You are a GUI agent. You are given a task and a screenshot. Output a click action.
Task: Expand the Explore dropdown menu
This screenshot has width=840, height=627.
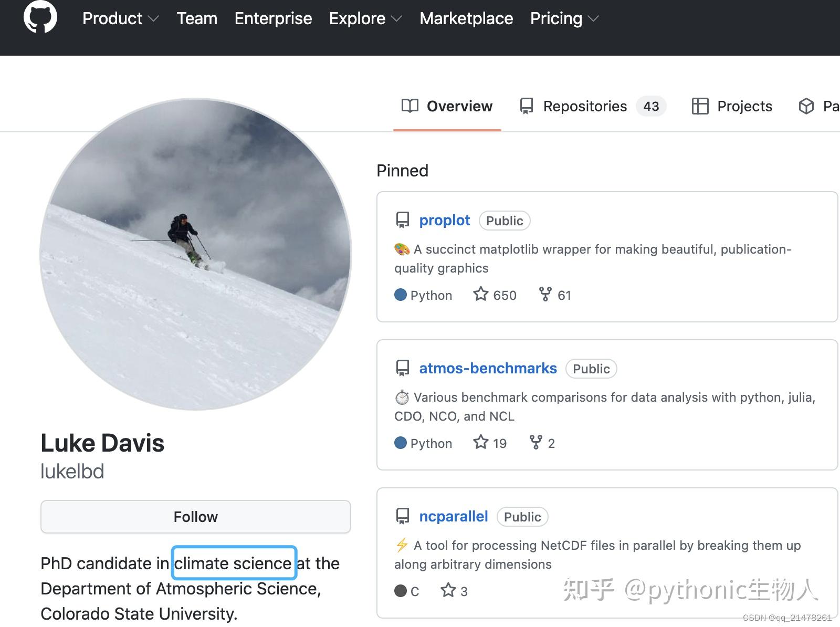point(365,18)
